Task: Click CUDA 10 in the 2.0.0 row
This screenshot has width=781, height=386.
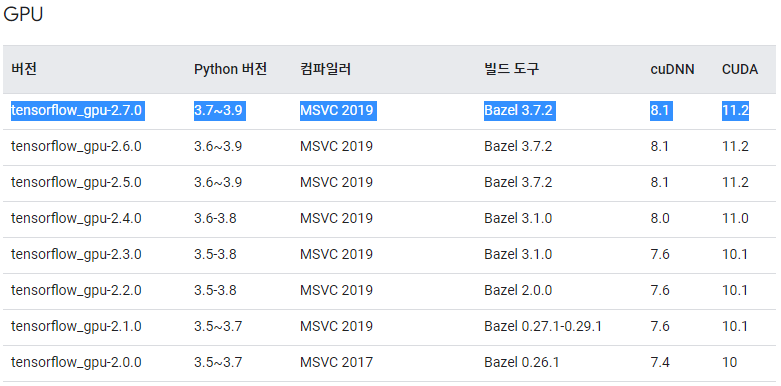Action: (x=730, y=363)
